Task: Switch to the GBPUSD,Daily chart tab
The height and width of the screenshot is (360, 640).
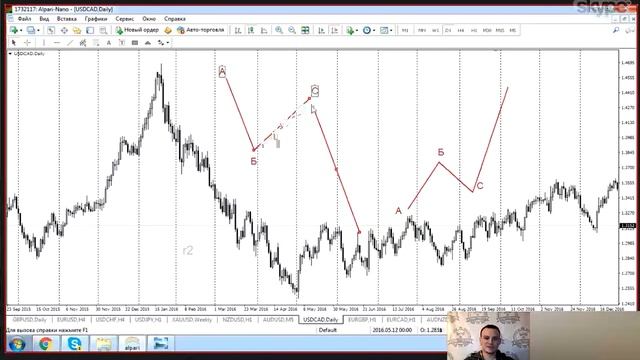Action: tap(29, 320)
